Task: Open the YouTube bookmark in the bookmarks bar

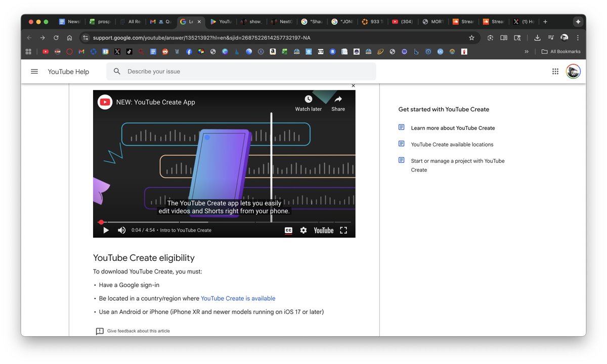Action: point(46,52)
